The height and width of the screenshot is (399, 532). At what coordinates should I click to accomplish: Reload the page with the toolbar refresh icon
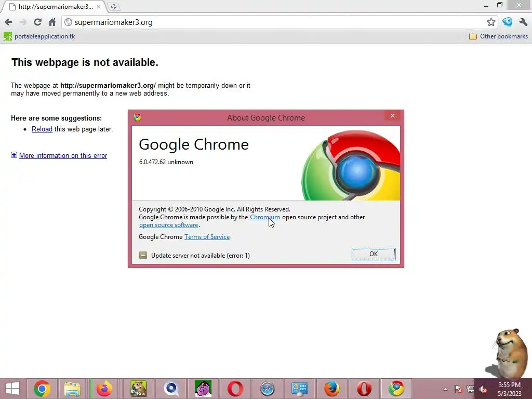[37, 22]
